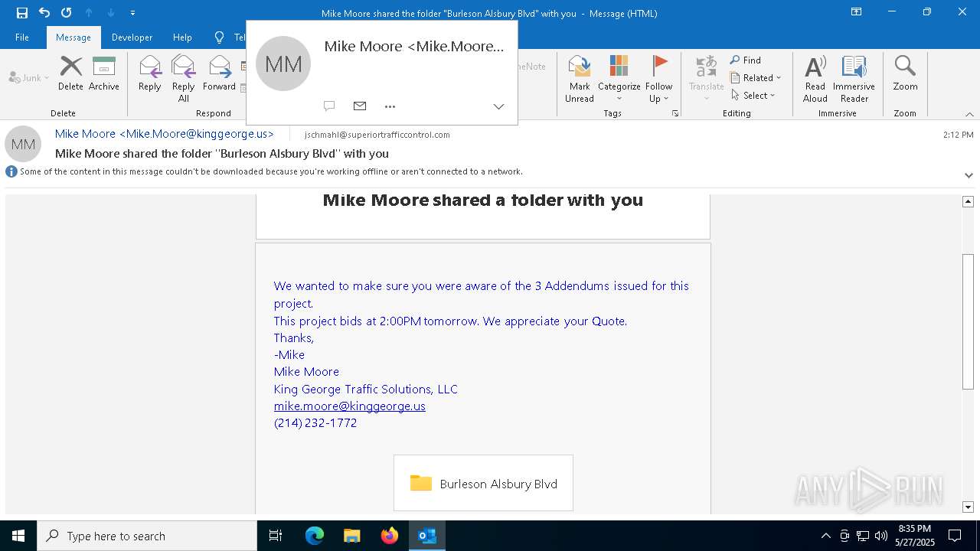Forward this email
980x551 pixels.
point(220,74)
